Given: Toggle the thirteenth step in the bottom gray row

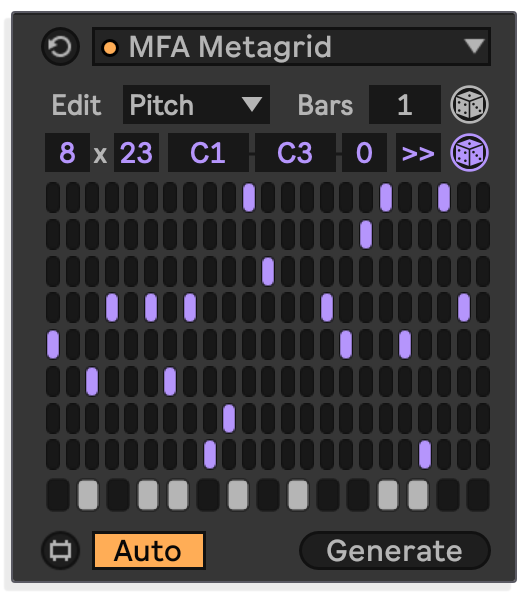Looking at the screenshot, I should pyautogui.click(x=418, y=495).
